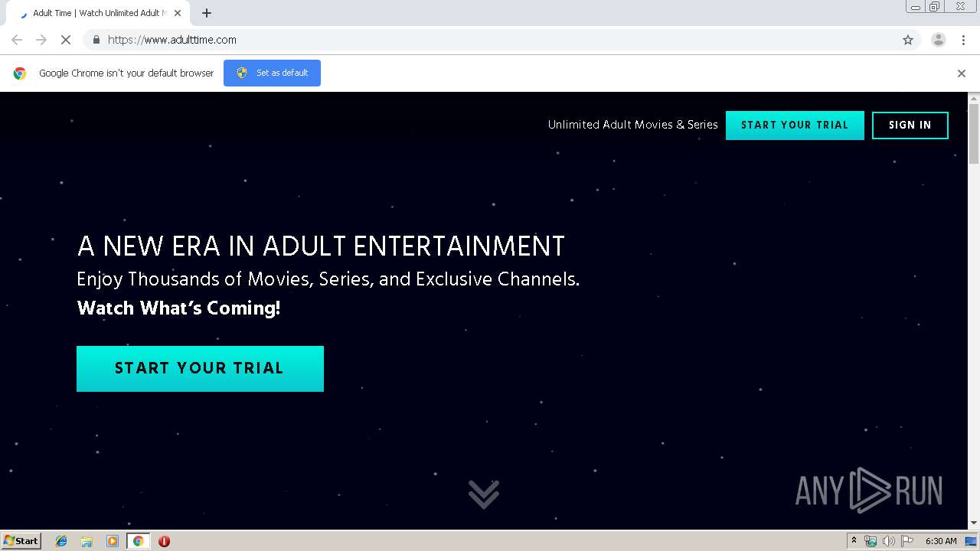Image resolution: width=980 pixels, height=551 pixels.
Task: Close the Adult Time browser tab
Action: click(178, 13)
